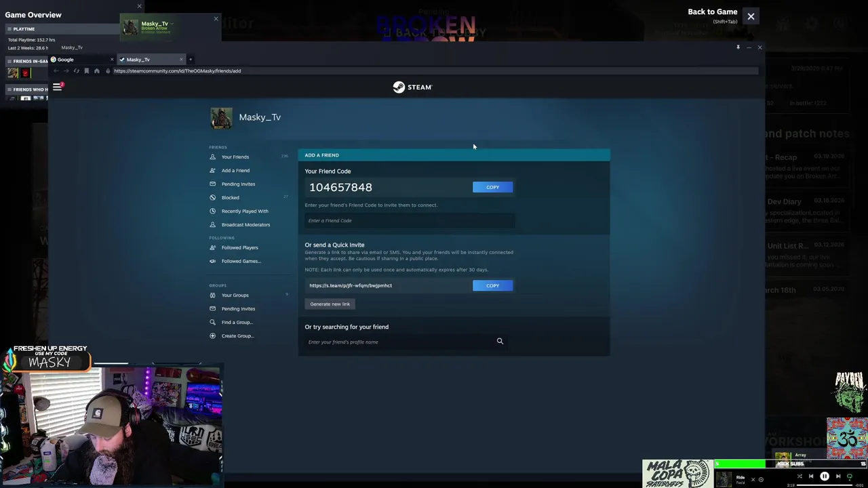
Task: Click Create Group
Action: tap(237, 335)
